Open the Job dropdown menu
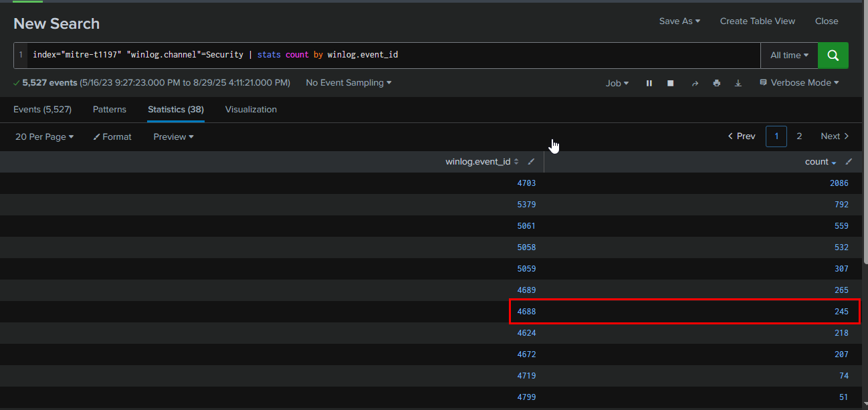Viewport: 868px width, 410px height. 617,83
